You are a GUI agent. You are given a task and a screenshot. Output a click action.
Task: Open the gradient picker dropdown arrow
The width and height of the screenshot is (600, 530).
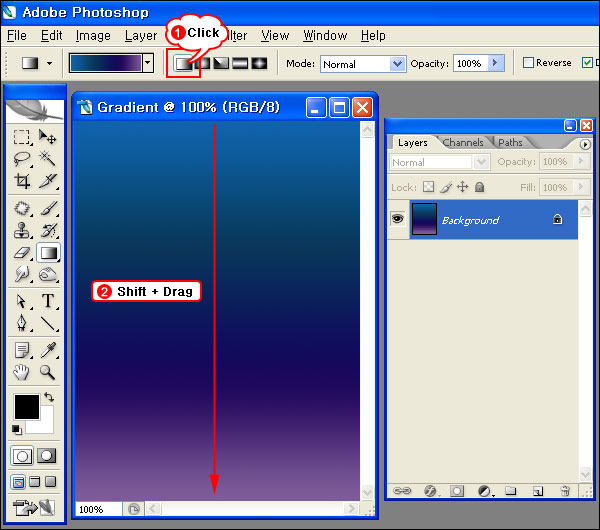click(148, 63)
